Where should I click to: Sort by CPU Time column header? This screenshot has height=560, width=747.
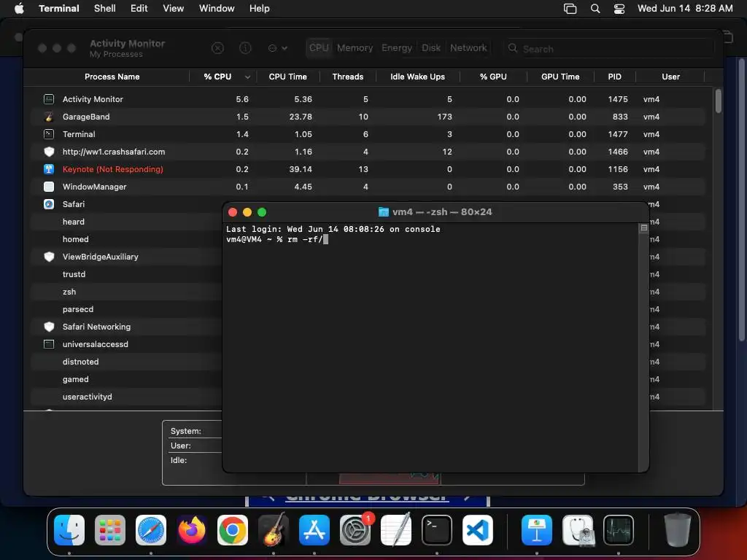point(287,77)
